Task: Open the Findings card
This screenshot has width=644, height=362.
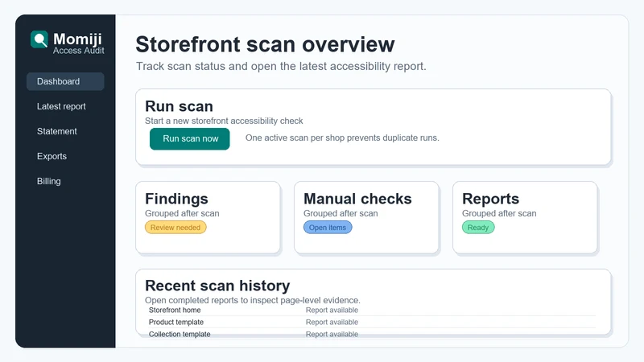Action: 208,217
